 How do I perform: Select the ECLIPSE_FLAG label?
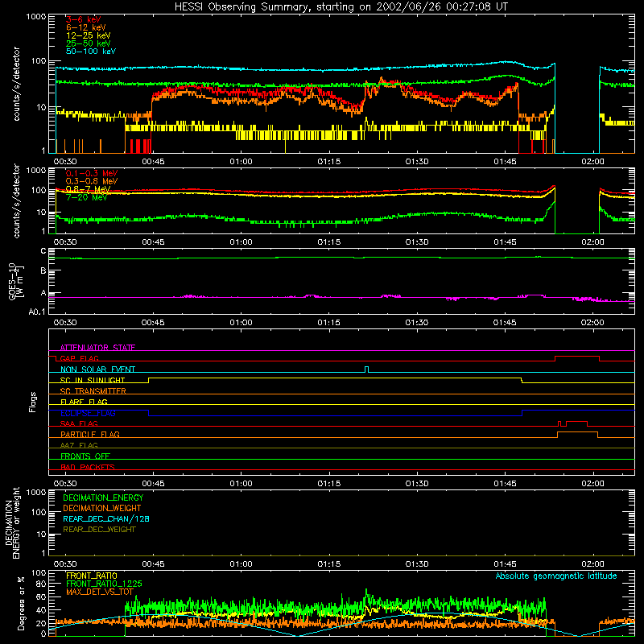tap(88, 413)
